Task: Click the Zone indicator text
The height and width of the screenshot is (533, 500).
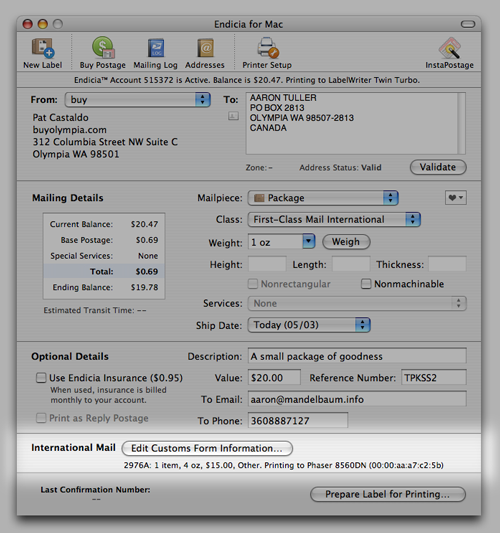Action: (x=259, y=168)
